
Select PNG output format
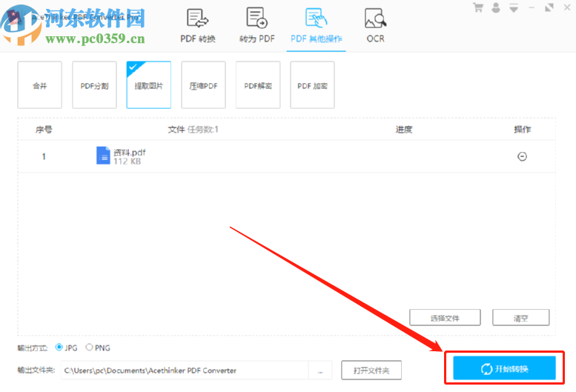click(89, 348)
